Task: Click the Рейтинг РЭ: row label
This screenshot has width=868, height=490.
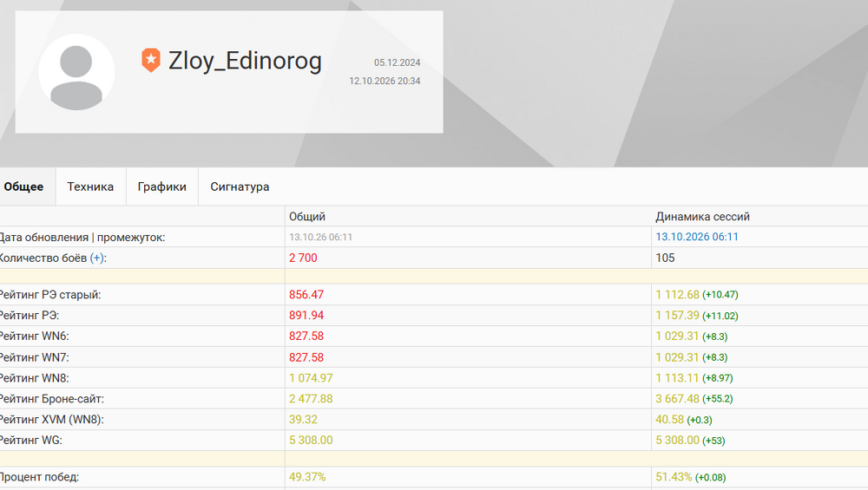Action: point(30,315)
